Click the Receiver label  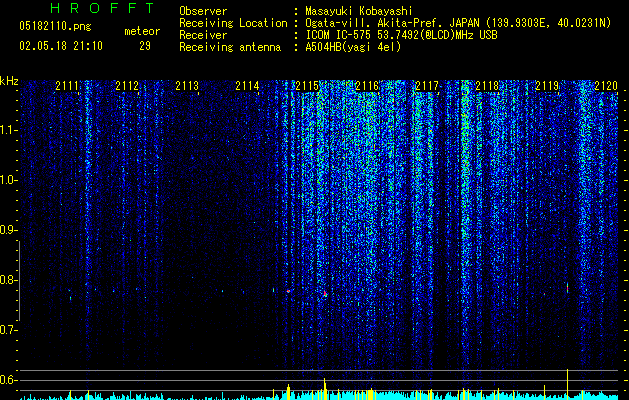point(203,35)
